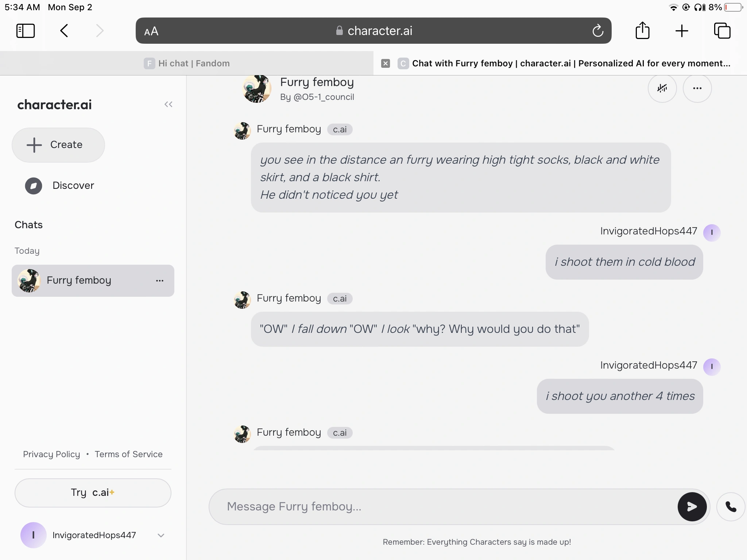Click the Safari share icon
The image size is (747, 560).
point(643,31)
